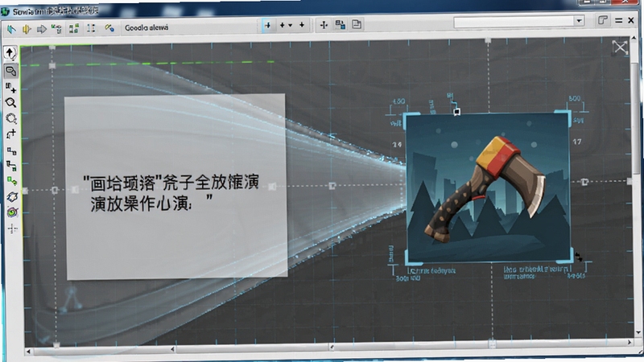Open the equals-sign menu button
Screen dimensions: 644x362
tap(618, 20)
